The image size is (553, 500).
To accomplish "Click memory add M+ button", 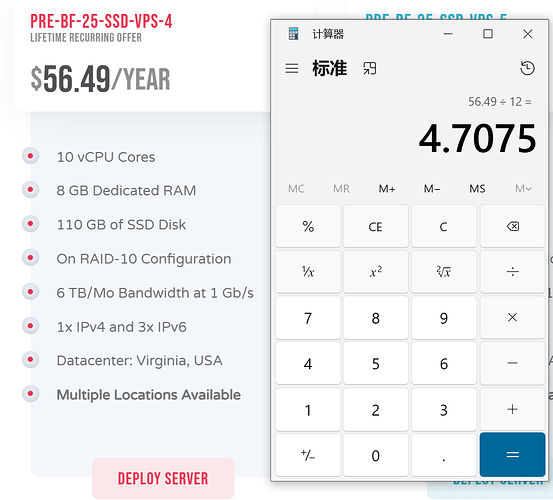I will 387,189.
